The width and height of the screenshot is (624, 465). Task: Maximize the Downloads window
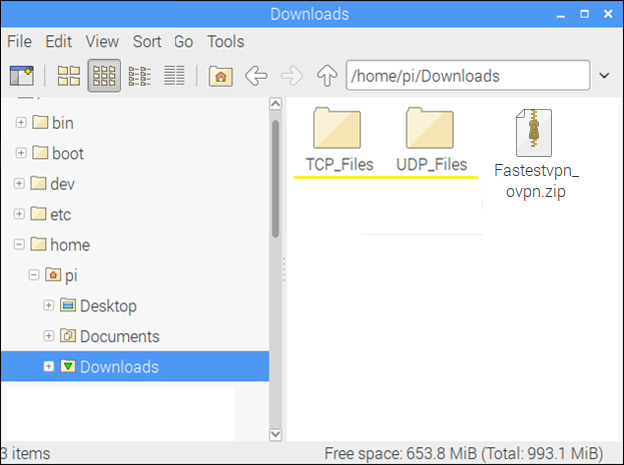(x=584, y=14)
